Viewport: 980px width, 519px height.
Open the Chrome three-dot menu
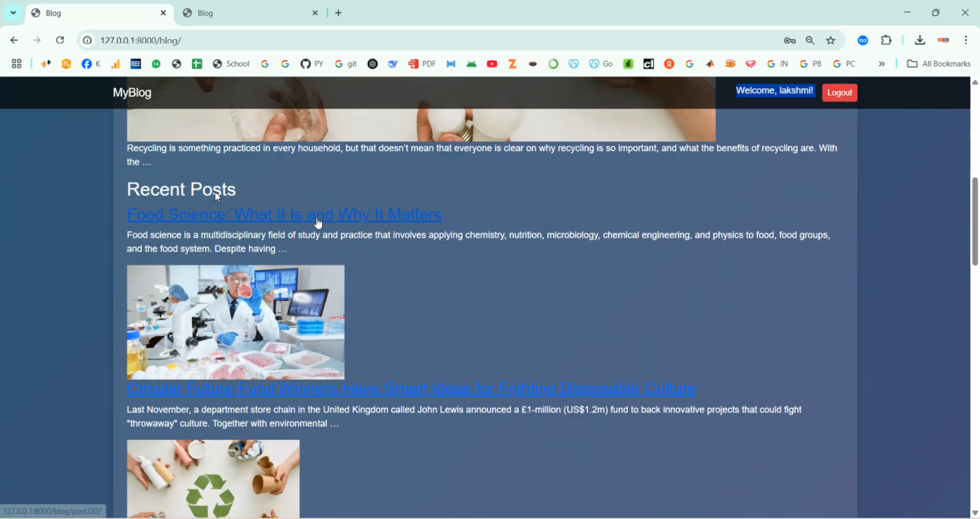click(x=966, y=41)
